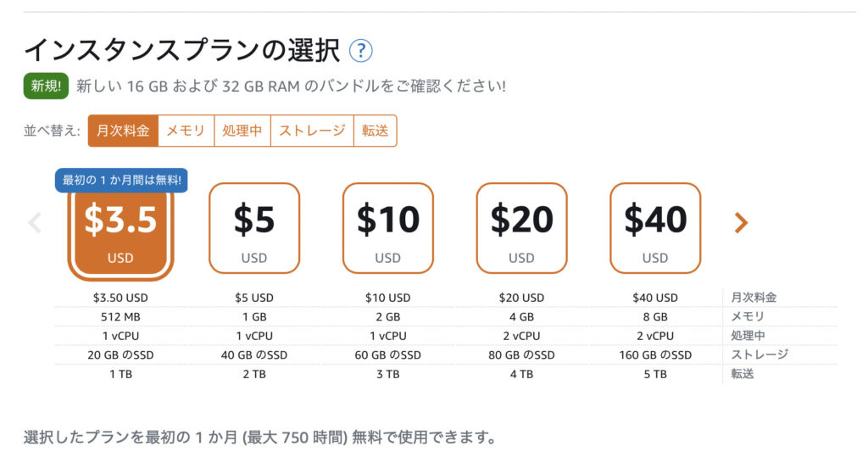This screenshot has height=463, width=868.
Task: Click the ストレージ row label
Action: (x=759, y=354)
